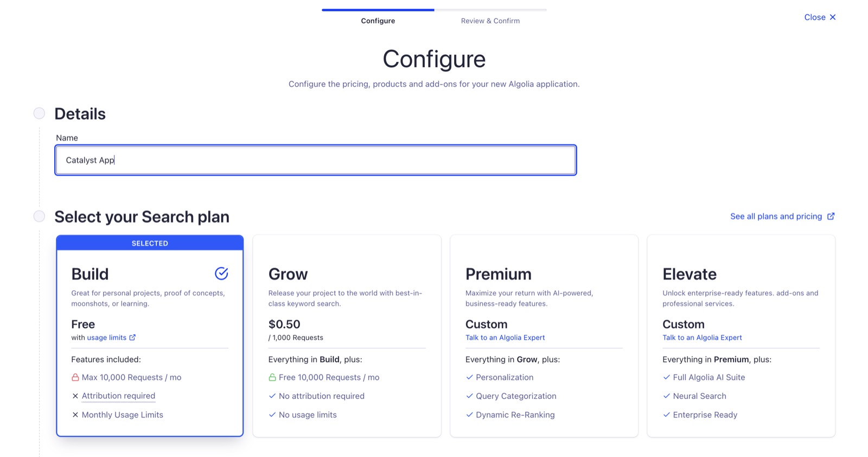The image size is (868, 457).
Task: Click Talk to an Algolia Expert under Elevate
Action: (x=702, y=337)
